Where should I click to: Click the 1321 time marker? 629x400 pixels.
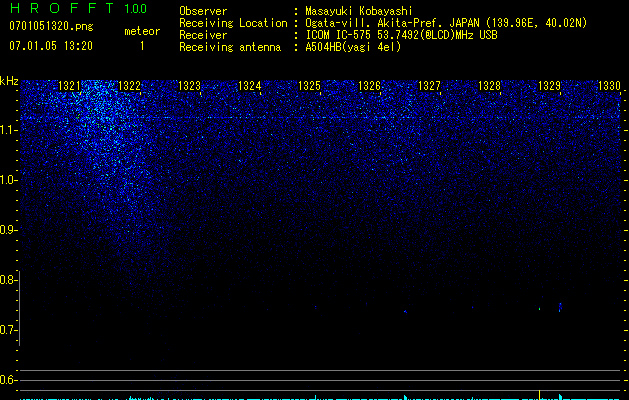tap(69, 86)
